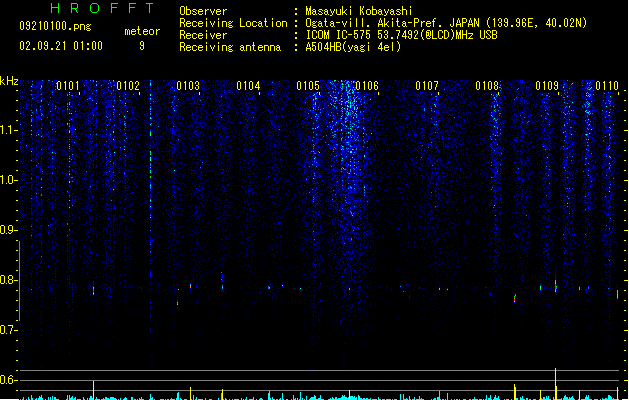Image resolution: width=629 pixels, height=400 pixels.
Task: Select the file name 09210100.png
Action: pyautogui.click(x=55, y=26)
